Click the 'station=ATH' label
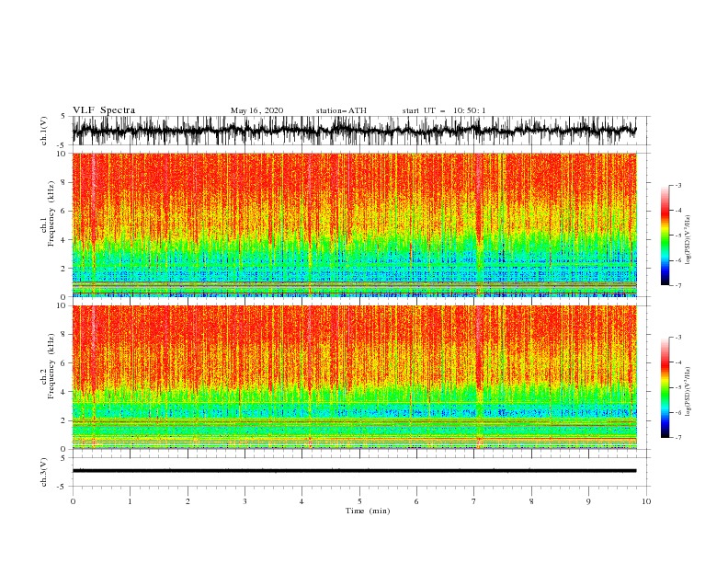The image size is (728, 563). (341, 110)
